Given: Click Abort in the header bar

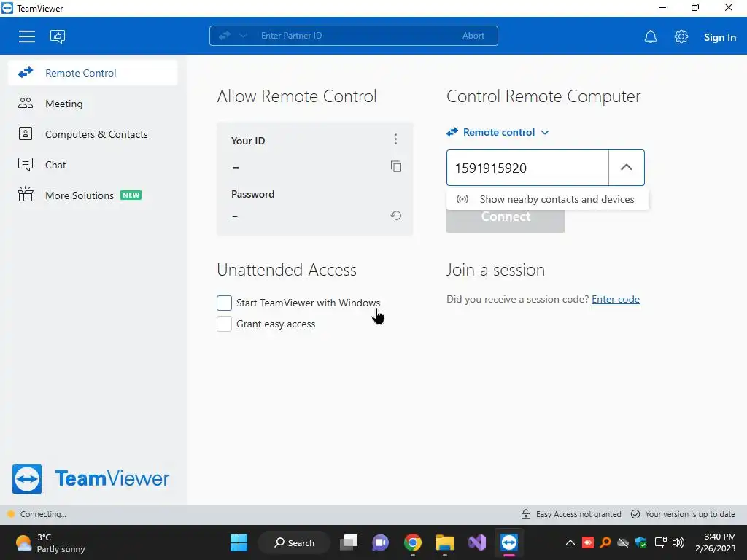Looking at the screenshot, I should click(473, 36).
